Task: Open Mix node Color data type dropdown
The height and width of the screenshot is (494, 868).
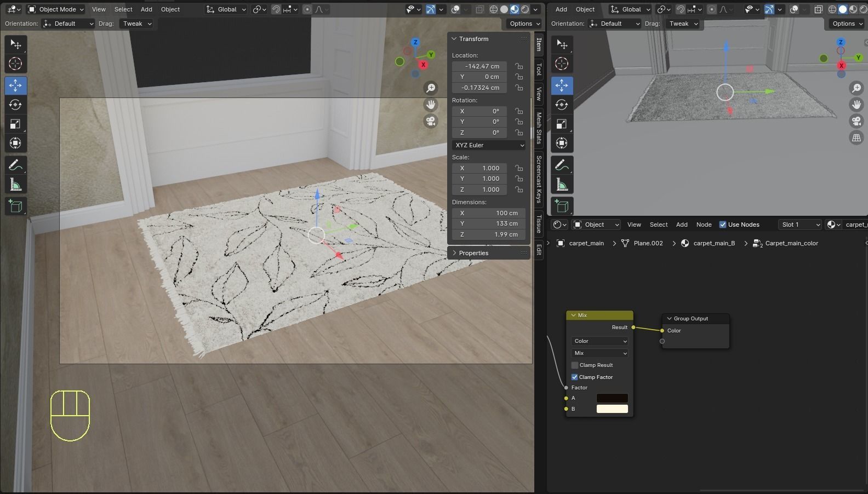Action: click(x=600, y=341)
